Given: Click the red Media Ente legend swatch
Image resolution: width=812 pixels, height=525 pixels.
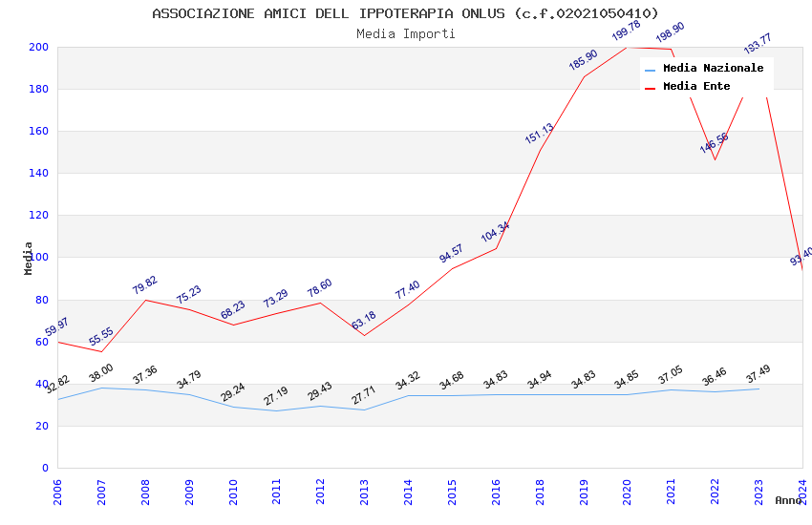Looking at the screenshot, I should click(650, 89).
